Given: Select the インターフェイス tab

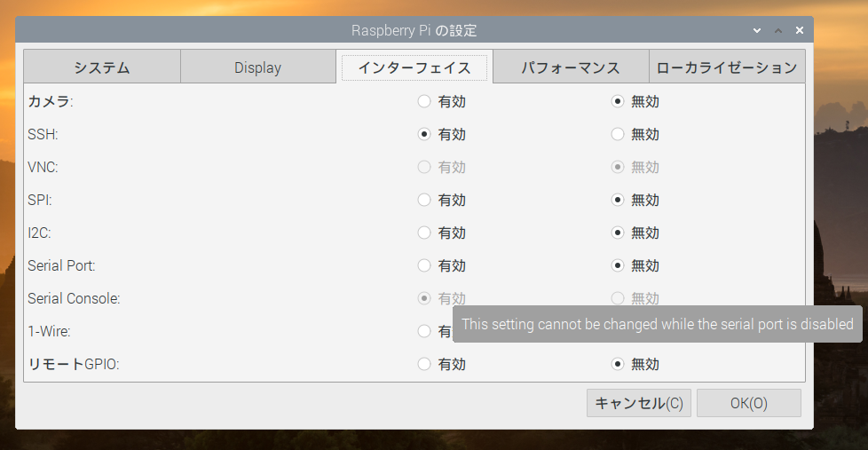Looking at the screenshot, I should (414, 67).
